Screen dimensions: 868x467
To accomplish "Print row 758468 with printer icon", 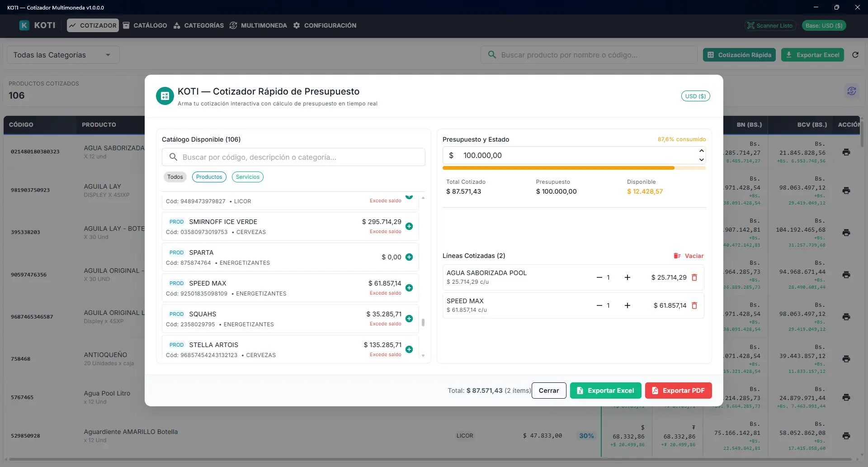I will [x=846, y=359].
